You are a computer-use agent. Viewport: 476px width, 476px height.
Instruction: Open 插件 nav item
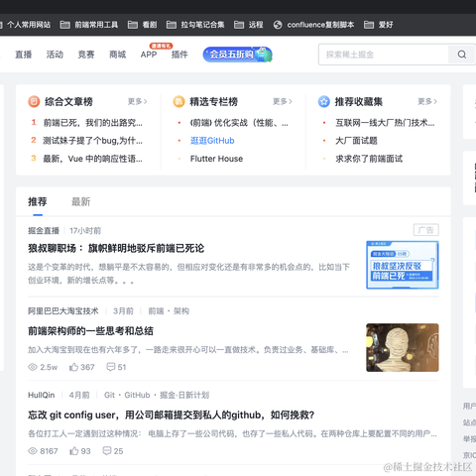point(179,55)
